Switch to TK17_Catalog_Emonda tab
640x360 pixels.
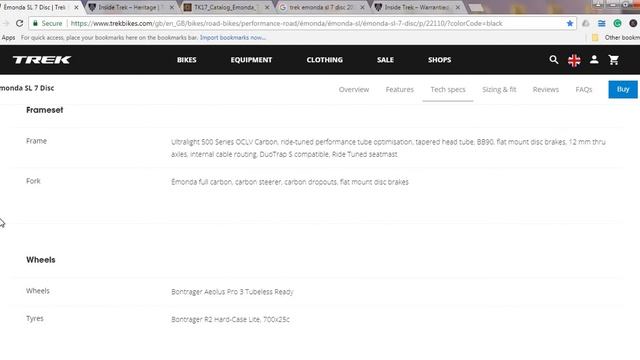coord(224,7)
